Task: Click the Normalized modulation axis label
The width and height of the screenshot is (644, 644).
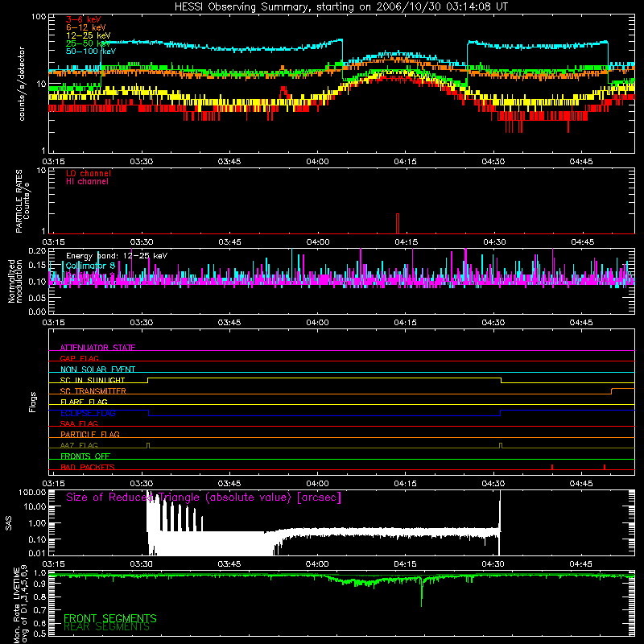Action: pyautogui.click(x=15, y=281)
